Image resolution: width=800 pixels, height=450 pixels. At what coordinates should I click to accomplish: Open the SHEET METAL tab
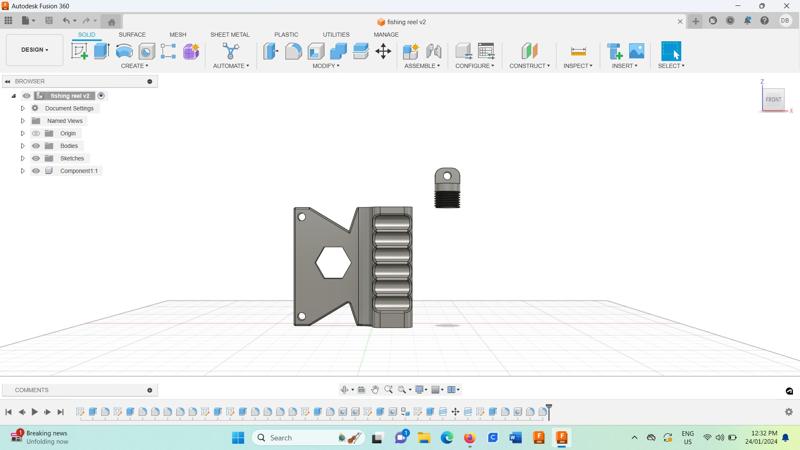click(229, 35)
